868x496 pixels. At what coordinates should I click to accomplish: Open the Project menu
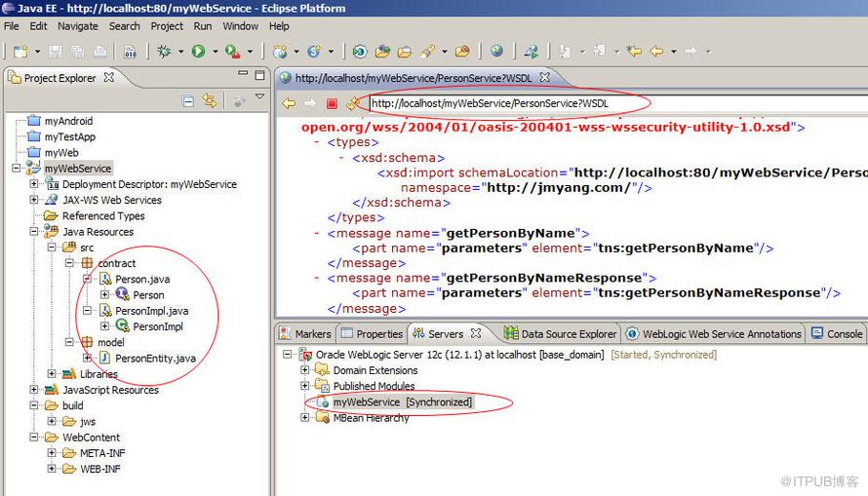pos(167,26)
